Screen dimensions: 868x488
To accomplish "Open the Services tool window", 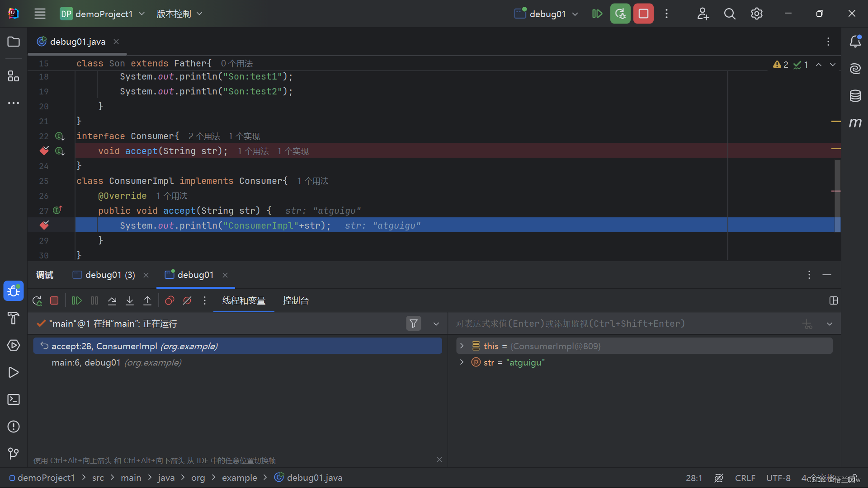I will coord(14,345).
